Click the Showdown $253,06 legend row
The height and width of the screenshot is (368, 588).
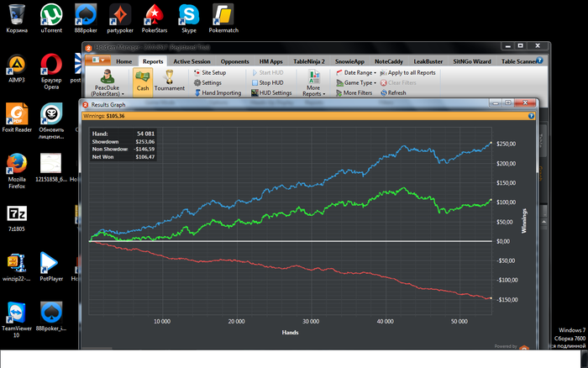coord(123,141)
